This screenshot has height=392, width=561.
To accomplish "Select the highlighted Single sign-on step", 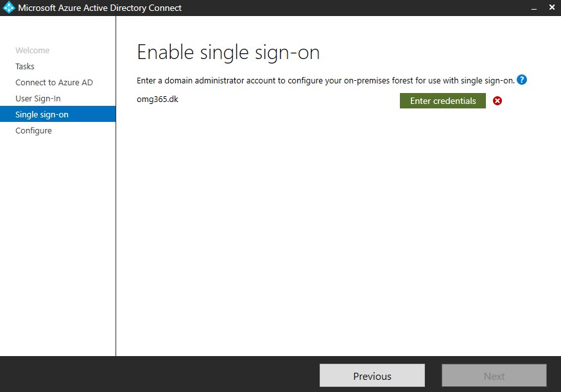I will pos(42,114).
